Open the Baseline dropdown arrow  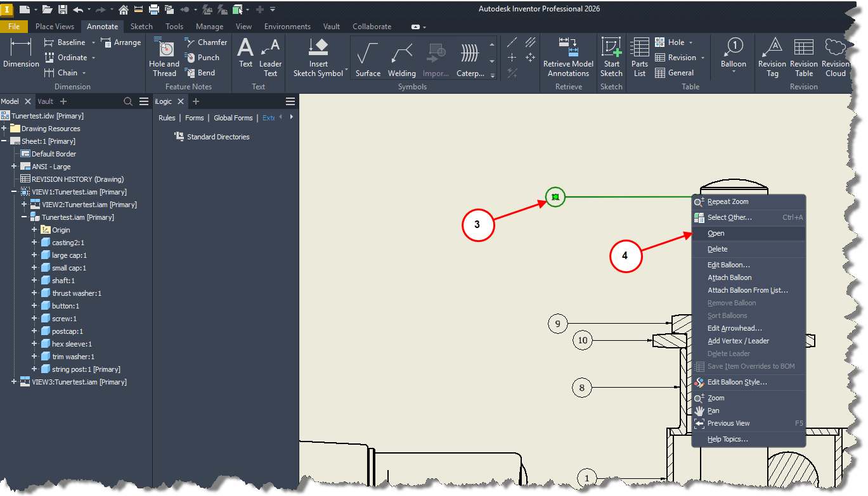click(93, 42)
